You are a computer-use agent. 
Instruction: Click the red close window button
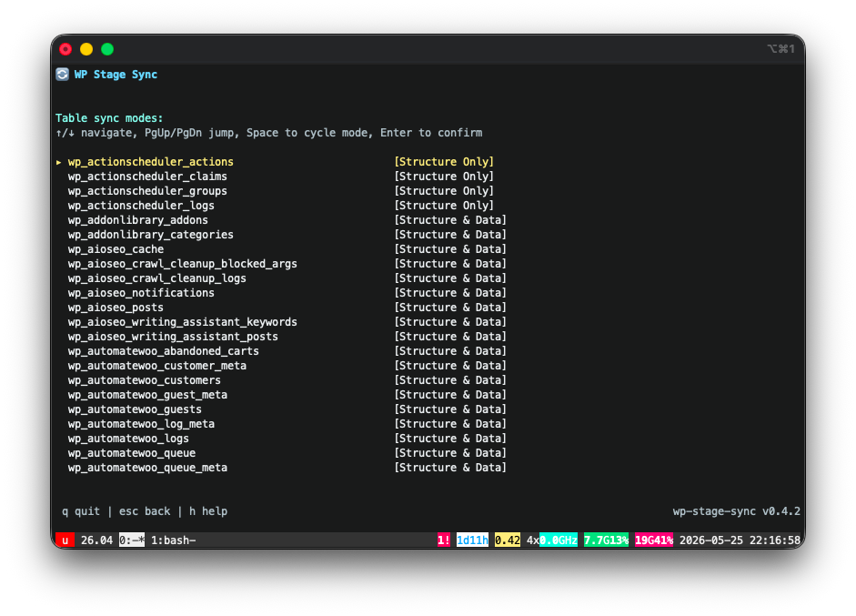click(65, 49)
